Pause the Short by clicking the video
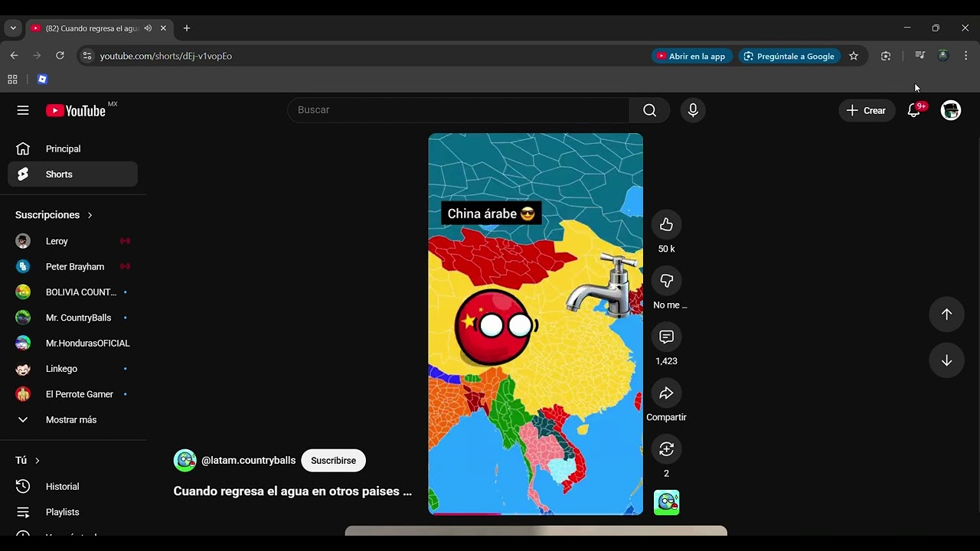 [x=535, y=324]
